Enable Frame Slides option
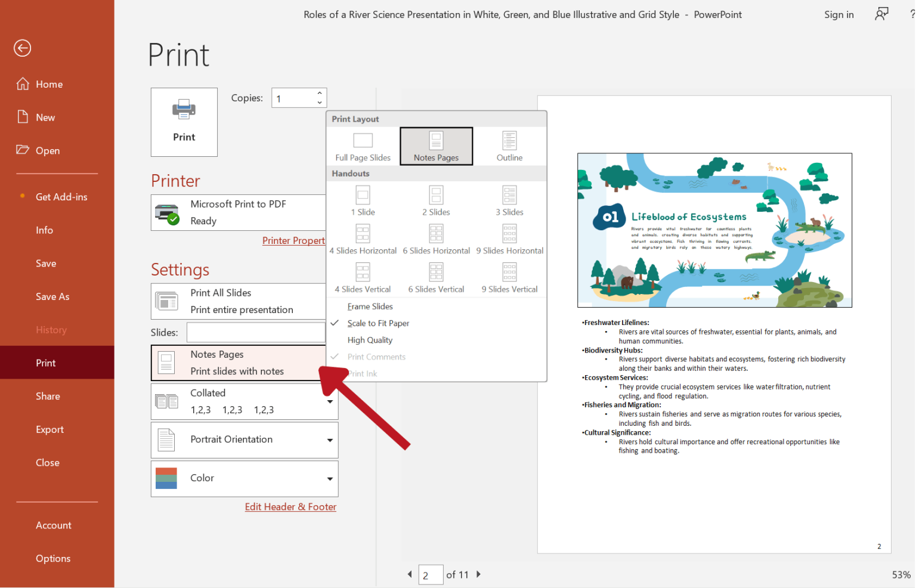Image resolution: width=916 pixels, height=588 pixels. [x=370, y=306]
